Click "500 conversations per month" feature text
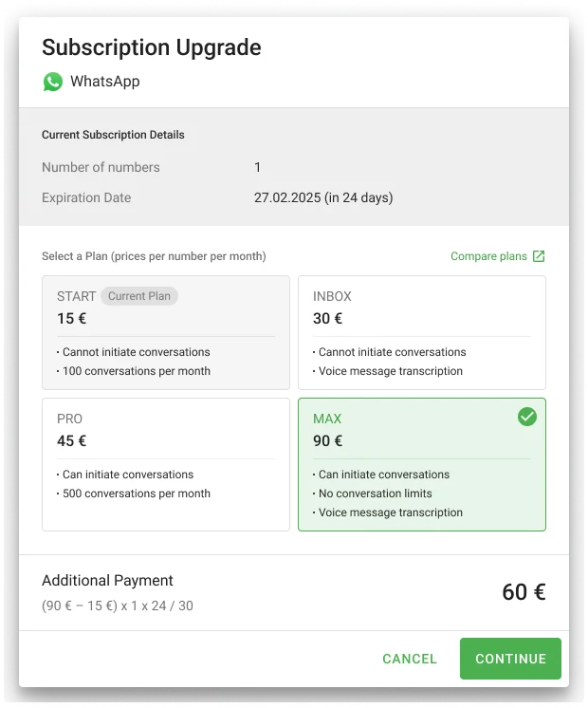Viewport: 588px width, 708px height. pyautogui.click(x=137, y=494)
